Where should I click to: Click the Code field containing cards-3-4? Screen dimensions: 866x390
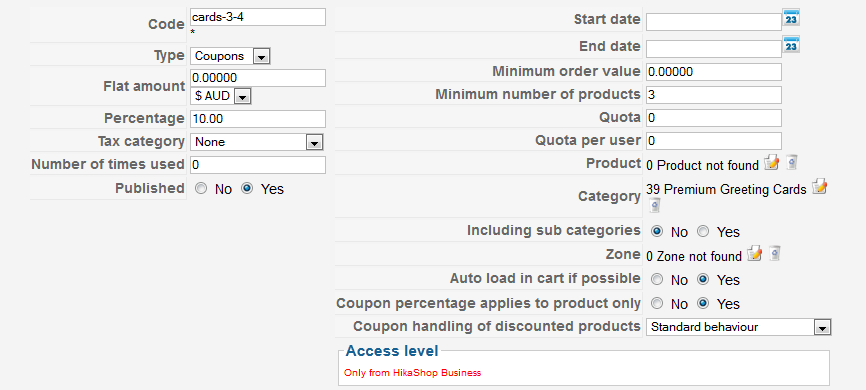(258, 17)
